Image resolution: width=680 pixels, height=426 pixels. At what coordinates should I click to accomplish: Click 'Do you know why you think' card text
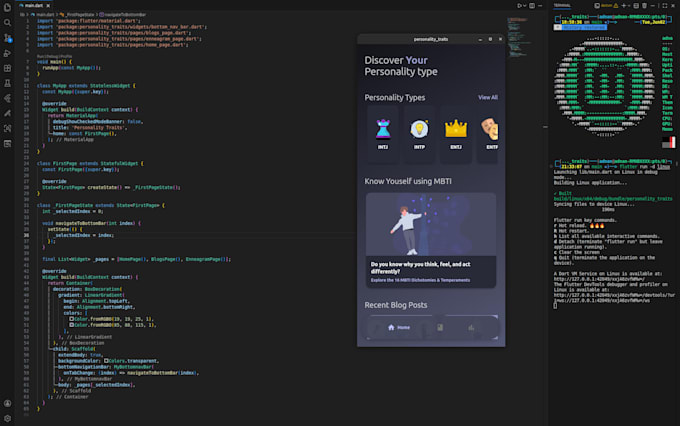pyautogui.click(x=420, y=268)
